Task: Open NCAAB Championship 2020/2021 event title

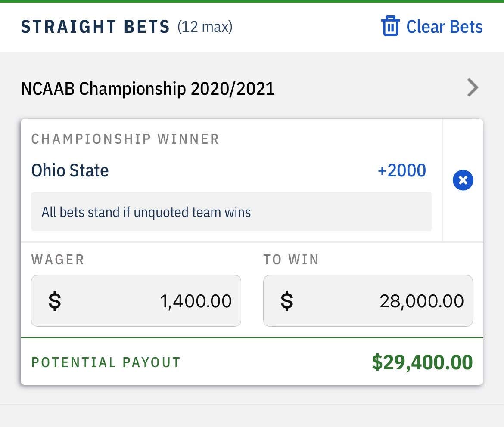Action: pos(147,89)
